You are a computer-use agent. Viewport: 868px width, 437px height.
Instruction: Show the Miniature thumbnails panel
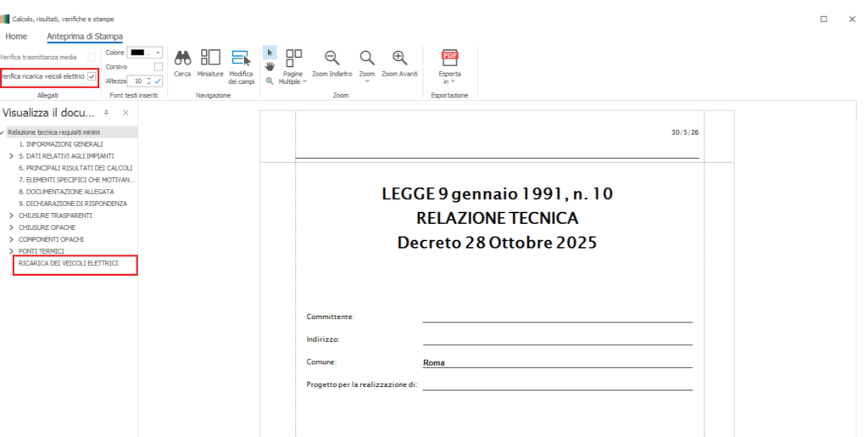click(x=210, y=63)
